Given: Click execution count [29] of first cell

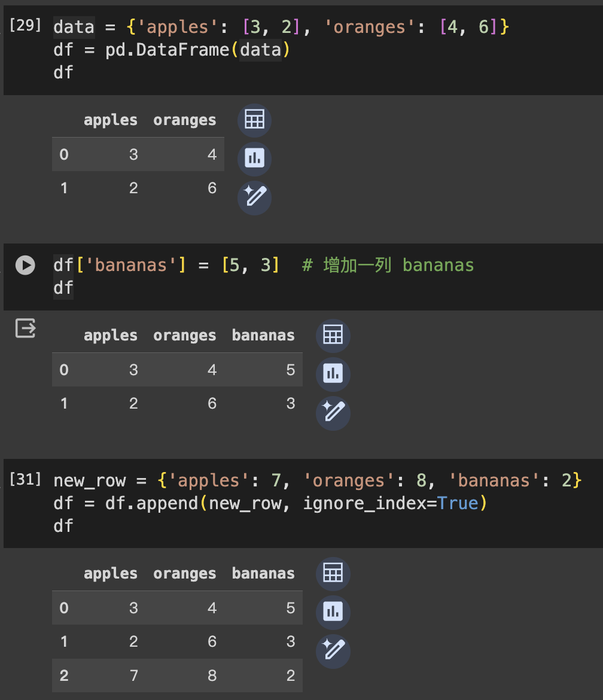Looking at the screenshot, I should point(26,26).
